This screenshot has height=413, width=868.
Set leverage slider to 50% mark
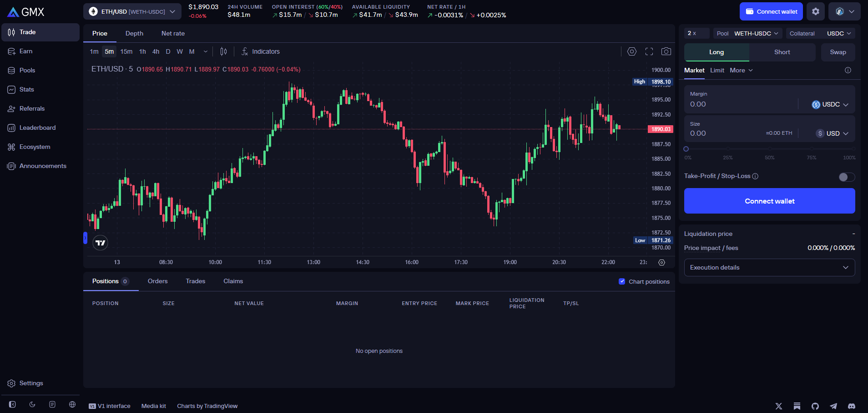pyautogui.click(x=769, y=149)
